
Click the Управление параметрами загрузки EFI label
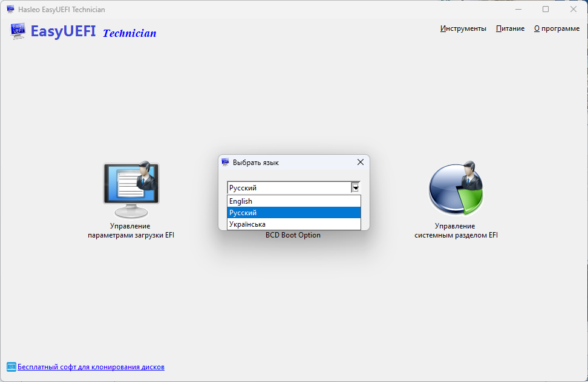click(131, 231)
